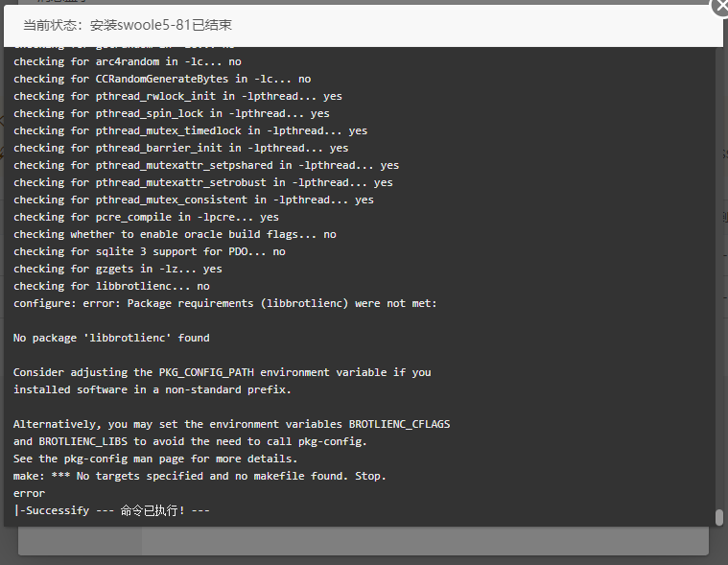728x565 pixels.
Task: Click the lone 'error' output line
Action: (x=29, y=493)
